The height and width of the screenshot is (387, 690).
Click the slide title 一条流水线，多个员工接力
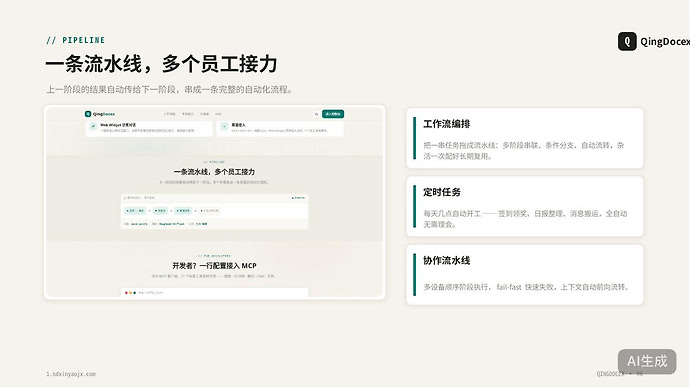point(161,64)
